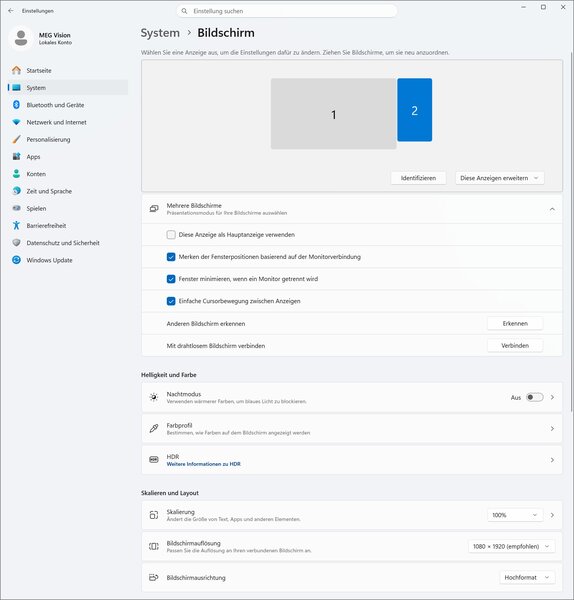Open Bluetooth und Geräte settings icon

pyautogui.click(x=16, y=104)
